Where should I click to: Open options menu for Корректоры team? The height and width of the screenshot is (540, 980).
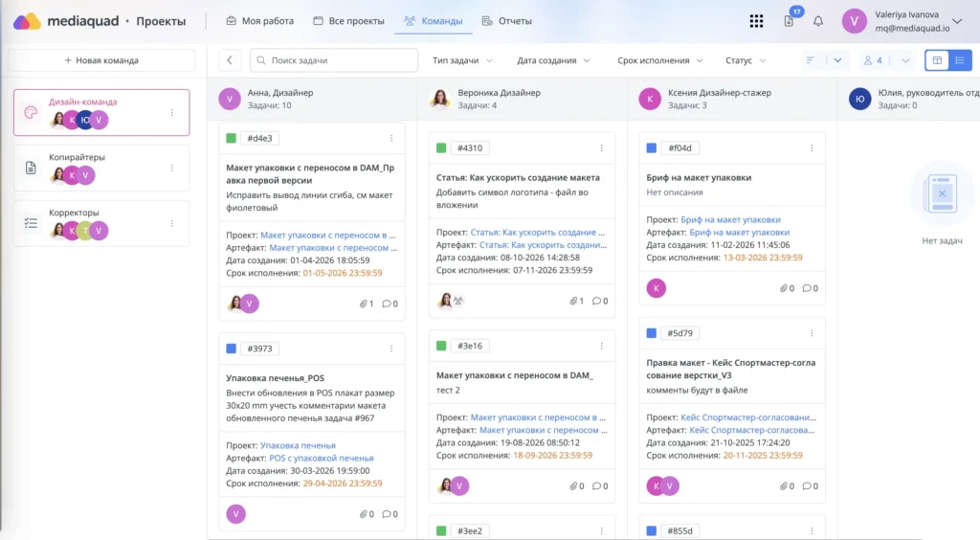[x=172, y=223]
